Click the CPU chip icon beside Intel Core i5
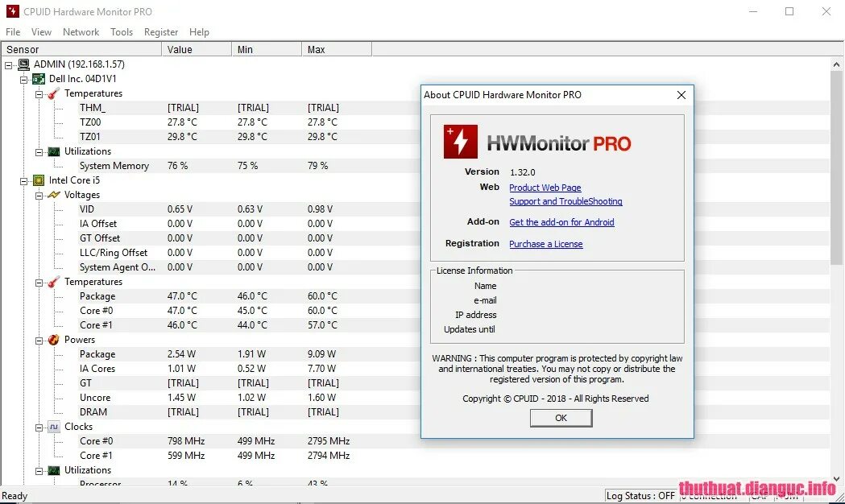The width and height of the screenshot is (845, 504). click(39, 180)
